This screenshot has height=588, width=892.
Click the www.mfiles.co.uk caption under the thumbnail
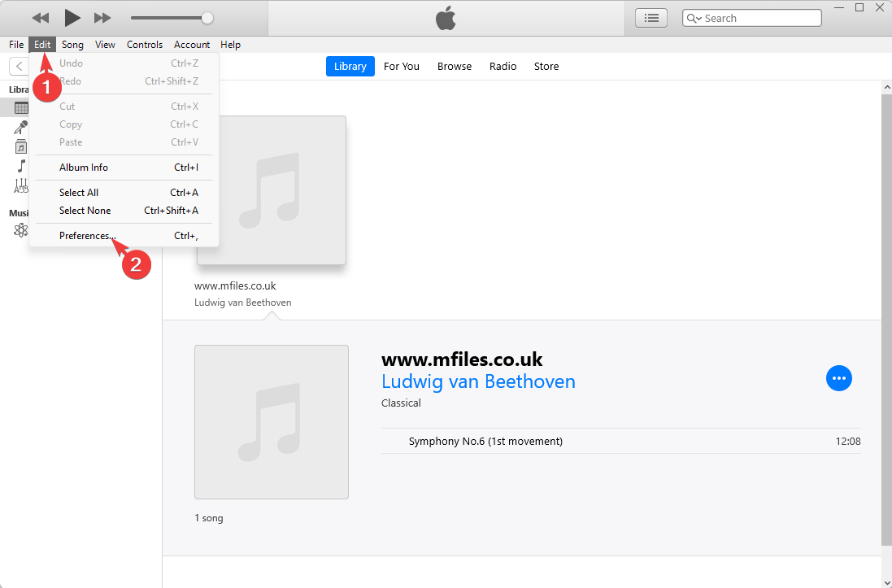[x=235, y=285]
